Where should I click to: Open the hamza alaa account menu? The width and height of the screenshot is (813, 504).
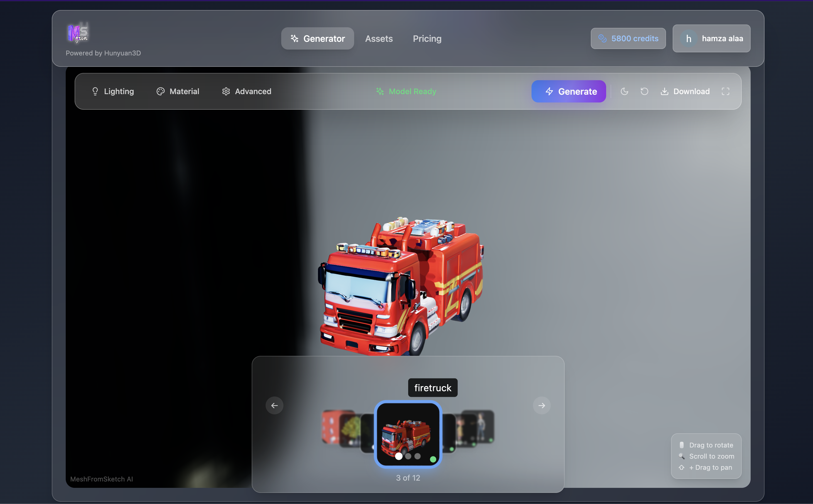[711, 38]
